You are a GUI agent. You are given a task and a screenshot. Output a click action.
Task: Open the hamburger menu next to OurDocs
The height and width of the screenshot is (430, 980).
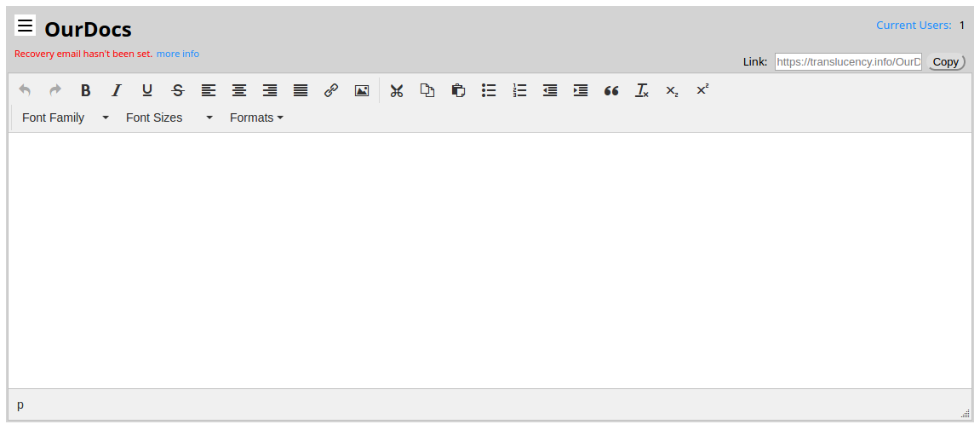[x=26, y=26]
